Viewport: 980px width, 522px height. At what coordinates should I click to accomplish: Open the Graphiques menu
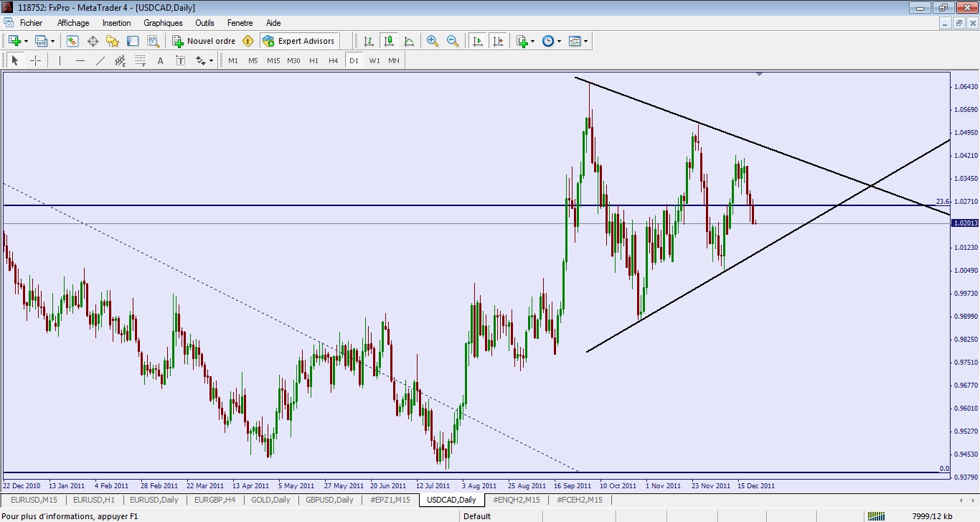(163, 23)
